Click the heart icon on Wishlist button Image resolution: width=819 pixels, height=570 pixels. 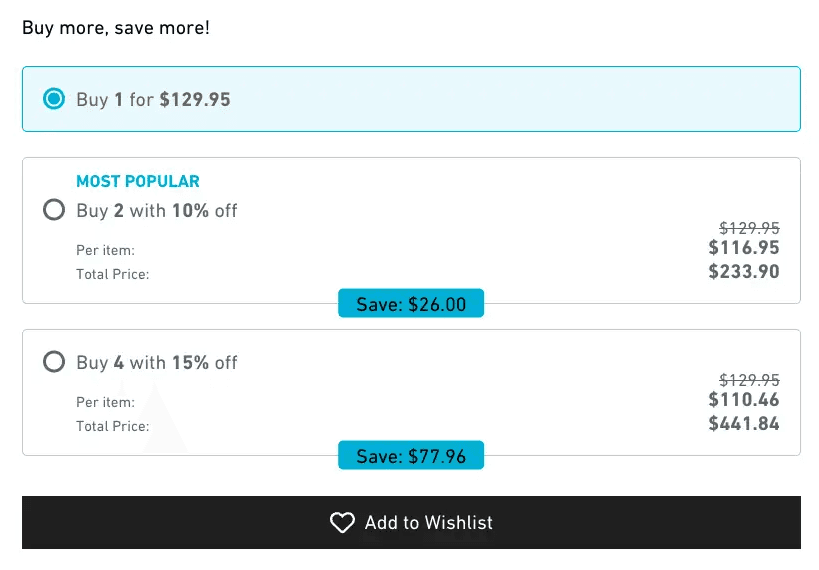tap(342, 522)
